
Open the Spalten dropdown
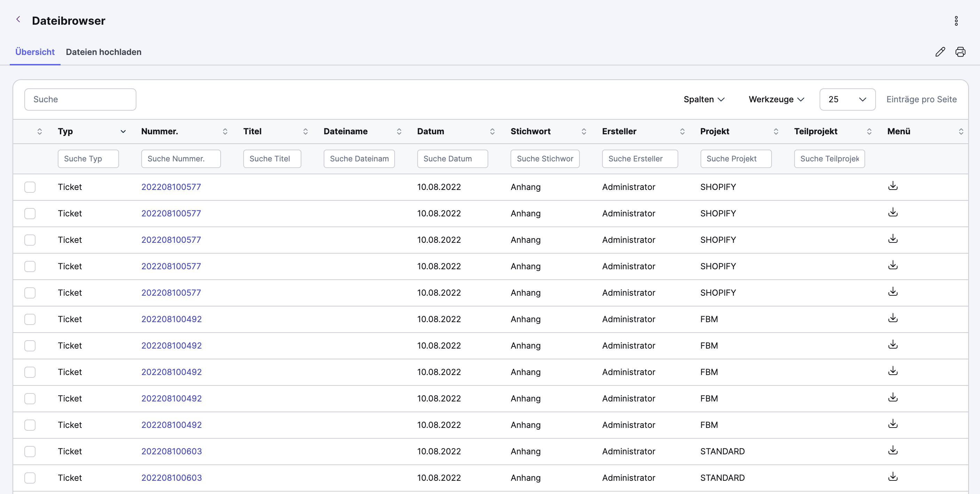pos(704,99)
